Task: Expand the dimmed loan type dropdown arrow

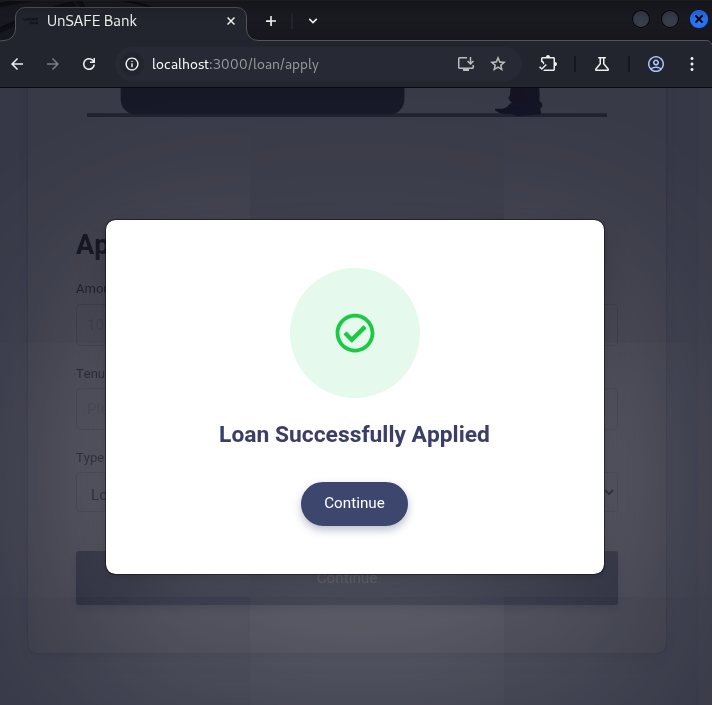Action: coord(610,492)
